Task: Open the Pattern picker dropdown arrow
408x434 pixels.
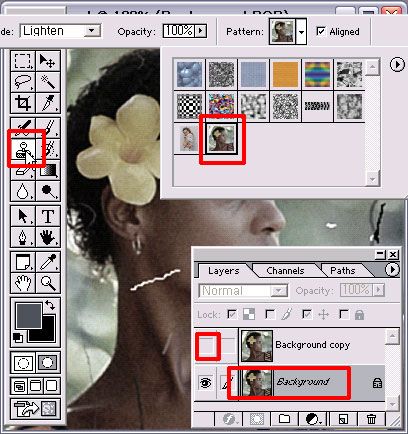Action: point(301,32)
